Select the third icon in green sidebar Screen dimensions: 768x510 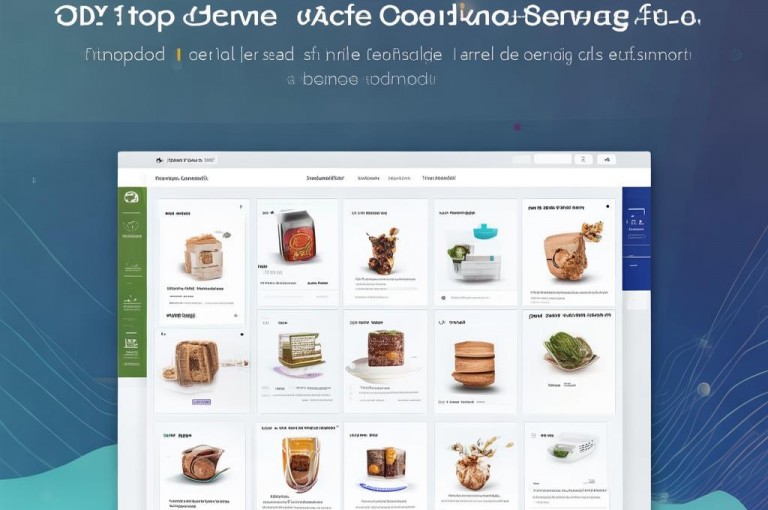click(132, 267)
